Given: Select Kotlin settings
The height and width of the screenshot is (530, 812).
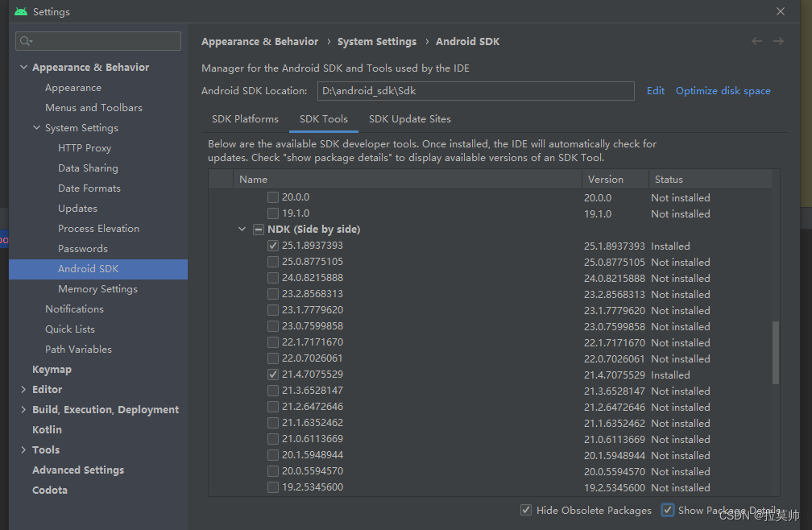Looking at the screenshot, I should click(47, 429).
